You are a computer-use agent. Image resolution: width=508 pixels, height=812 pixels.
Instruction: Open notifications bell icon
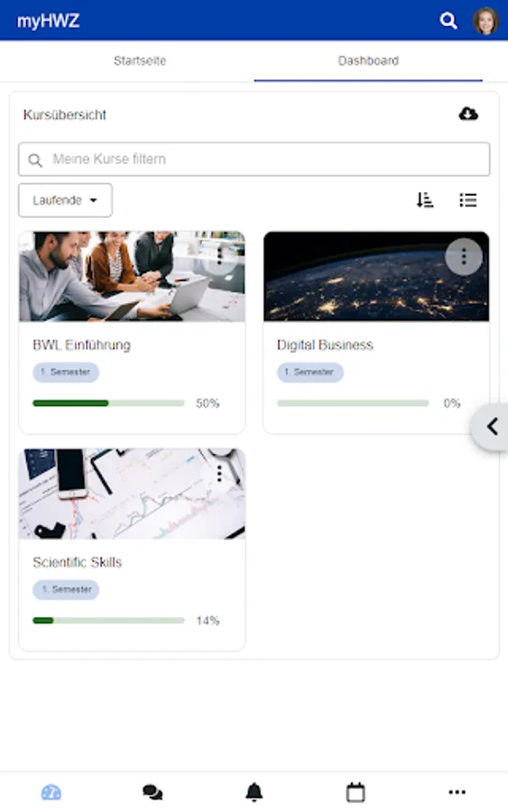point(254,792)
